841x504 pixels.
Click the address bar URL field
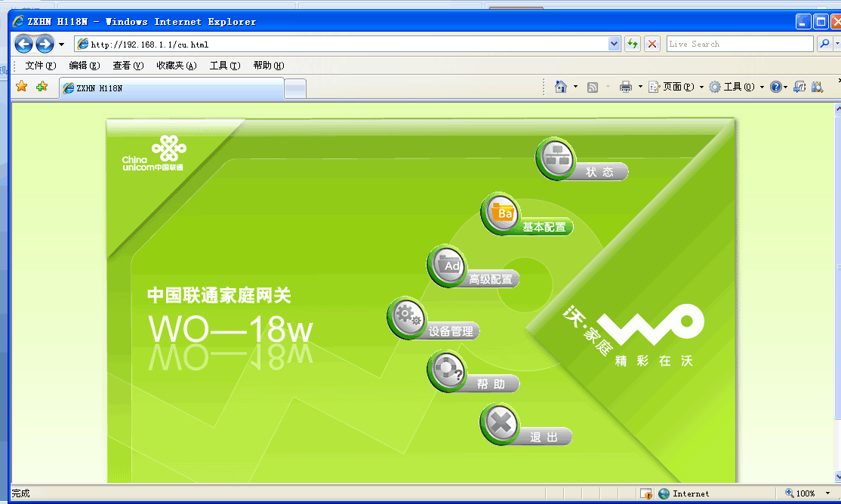[x=343, y=44]
